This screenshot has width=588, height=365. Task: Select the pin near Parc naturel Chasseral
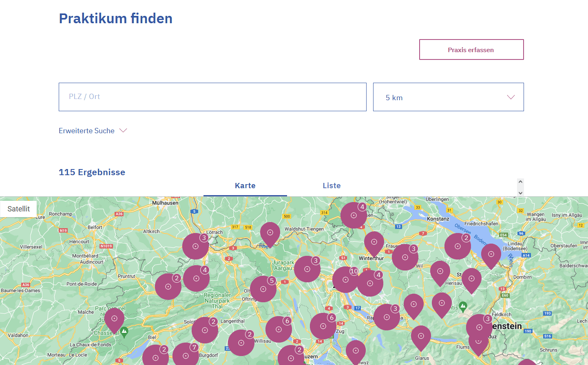click(114, 319)
